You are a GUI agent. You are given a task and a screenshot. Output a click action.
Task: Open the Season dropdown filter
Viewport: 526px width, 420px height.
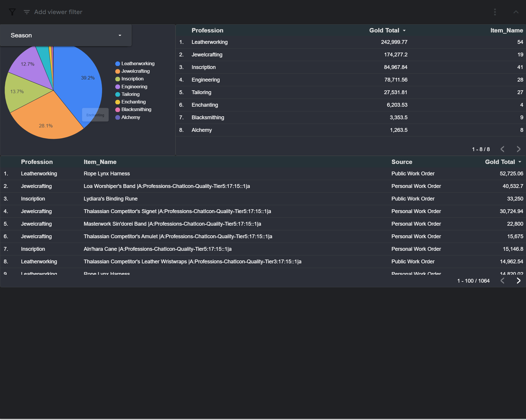pyautogui.click(x=66, y=35)
